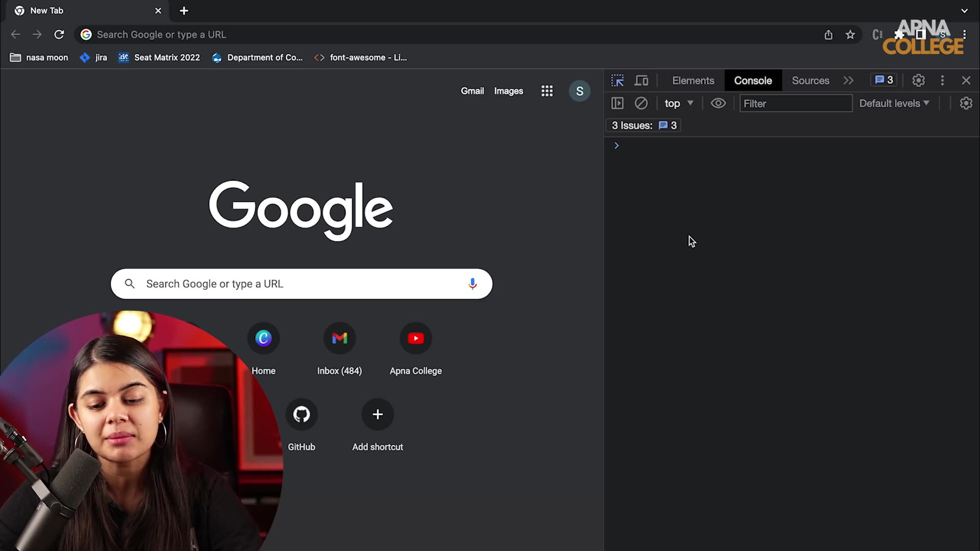Open the tab search chevron
Viewport: 980px width, 551px height.
pyautogui.click(x=964, y=11)
